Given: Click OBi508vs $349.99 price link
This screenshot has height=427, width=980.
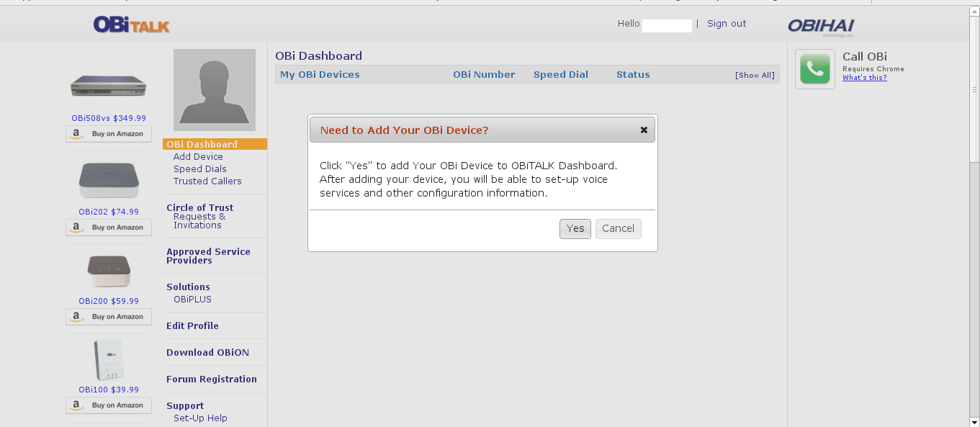Looking at the screenshot, I should [109, 118].
